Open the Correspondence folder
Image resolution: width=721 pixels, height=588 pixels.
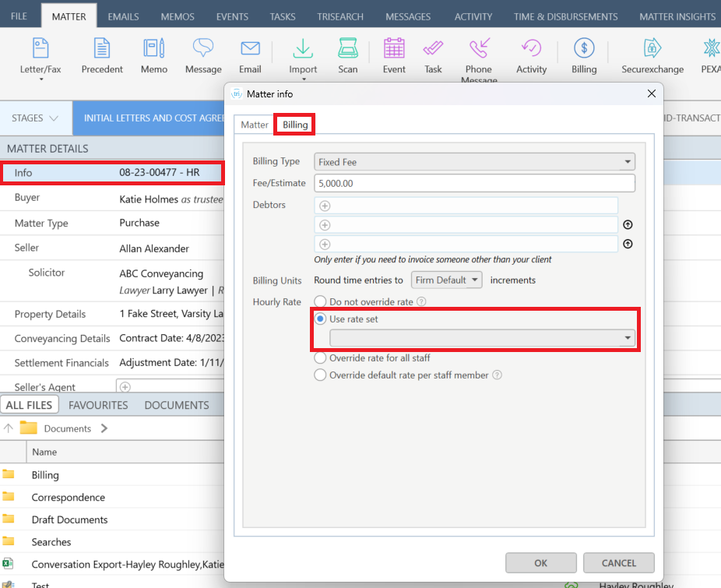click(x=68, y=497)
